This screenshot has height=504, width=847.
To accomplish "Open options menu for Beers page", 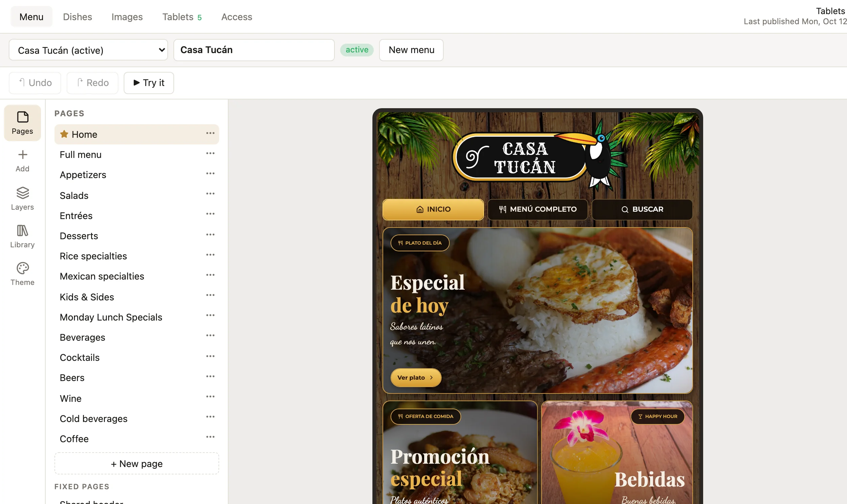I will click(x=210, y=376).
